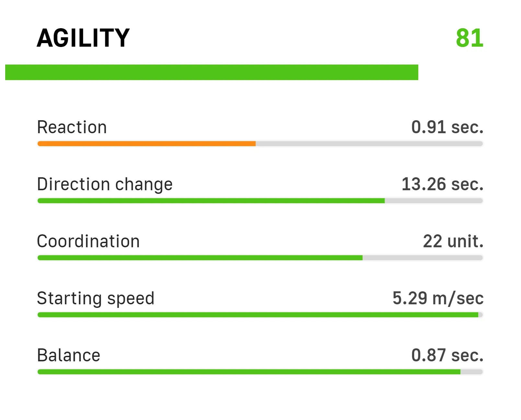Click the green Balance progress bar

point(249,372)
